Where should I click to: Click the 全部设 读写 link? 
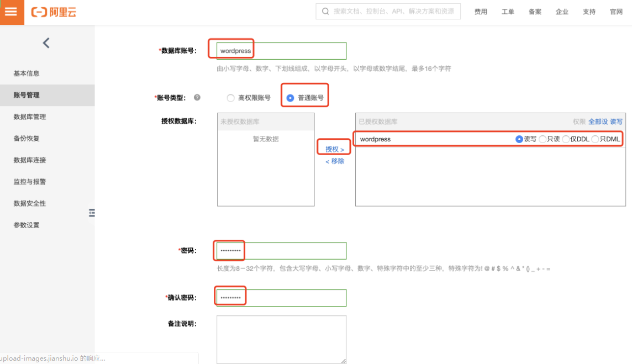605,121
